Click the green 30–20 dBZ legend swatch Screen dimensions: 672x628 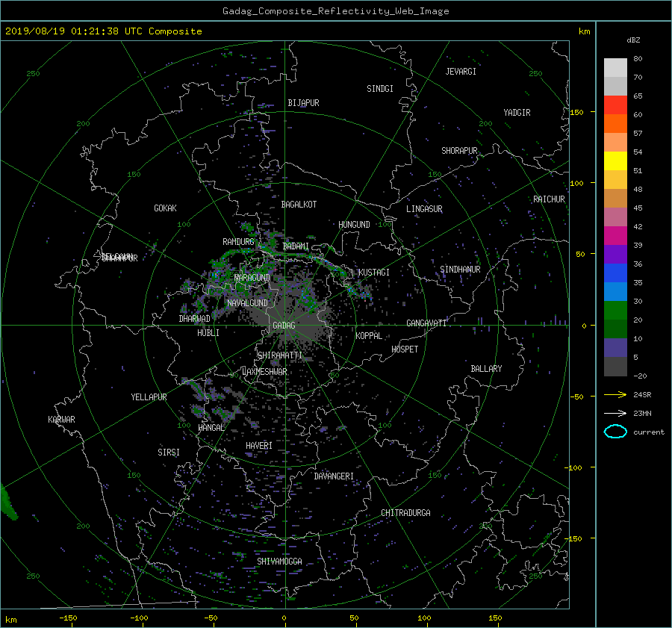coord(615,311)
